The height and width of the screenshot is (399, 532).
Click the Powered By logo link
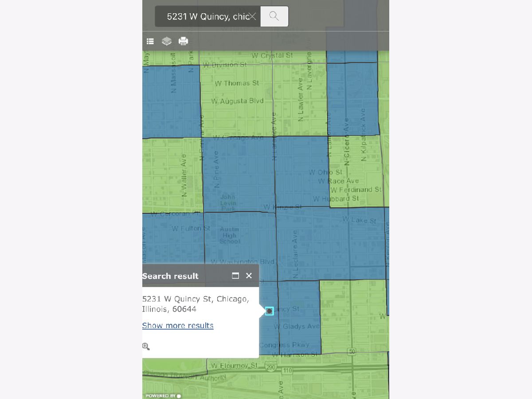(163, 395)
